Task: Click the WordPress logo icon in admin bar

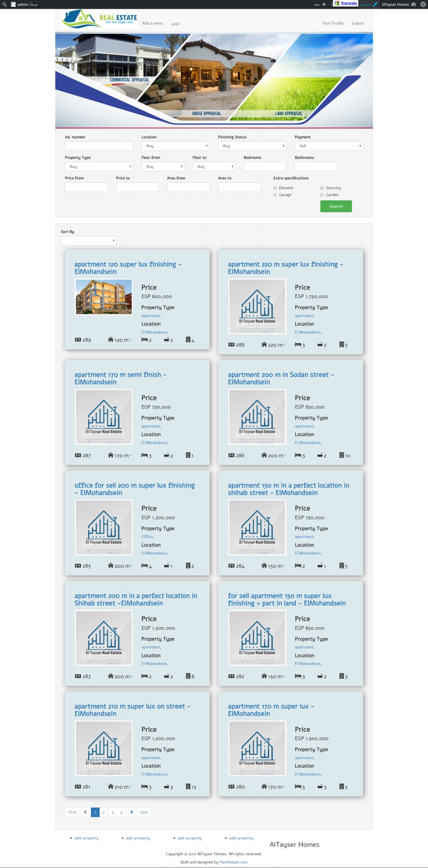Action: pos(423,4)
